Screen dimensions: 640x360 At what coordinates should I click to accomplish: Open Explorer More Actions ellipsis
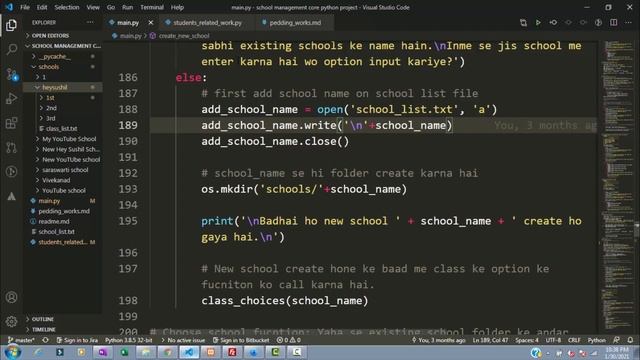pos(90,22)
